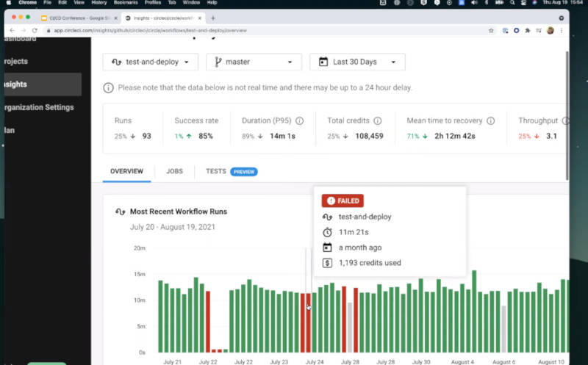Click the gray bar near July 28
Viewport: 588px width, 365px height.
[350, 328]
